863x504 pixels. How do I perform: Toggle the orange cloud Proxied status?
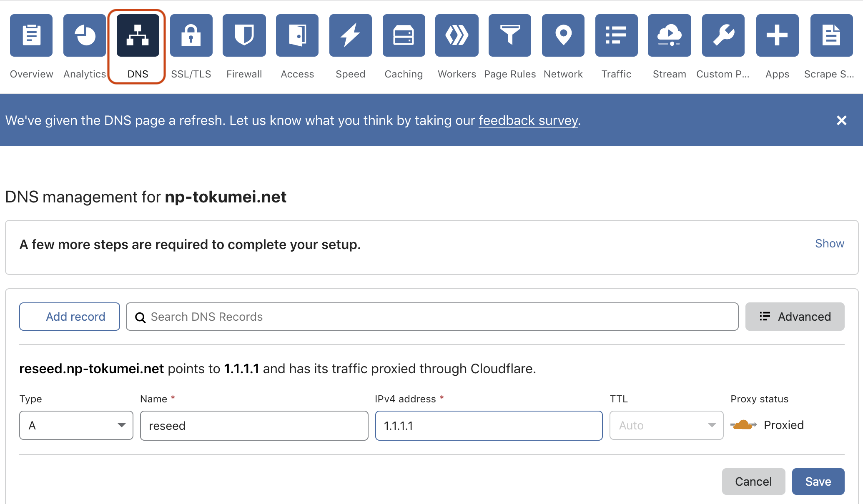tap(744, 425)
